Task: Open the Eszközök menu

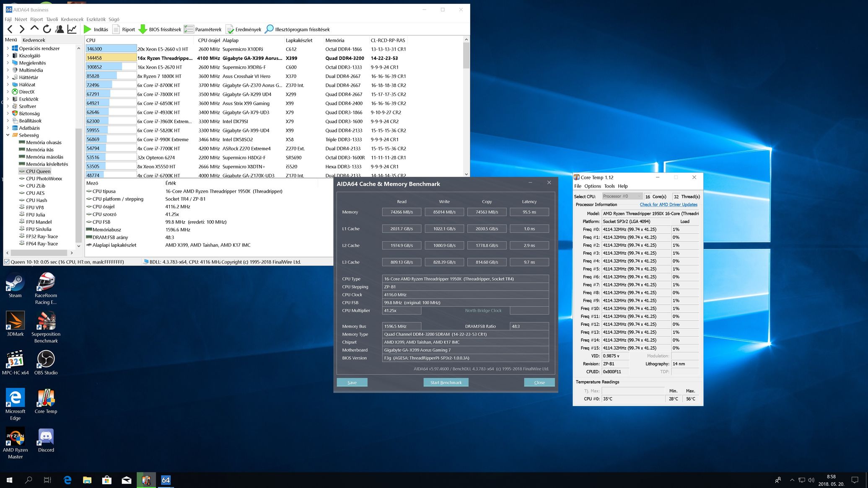Action: (x=96, y=19)
